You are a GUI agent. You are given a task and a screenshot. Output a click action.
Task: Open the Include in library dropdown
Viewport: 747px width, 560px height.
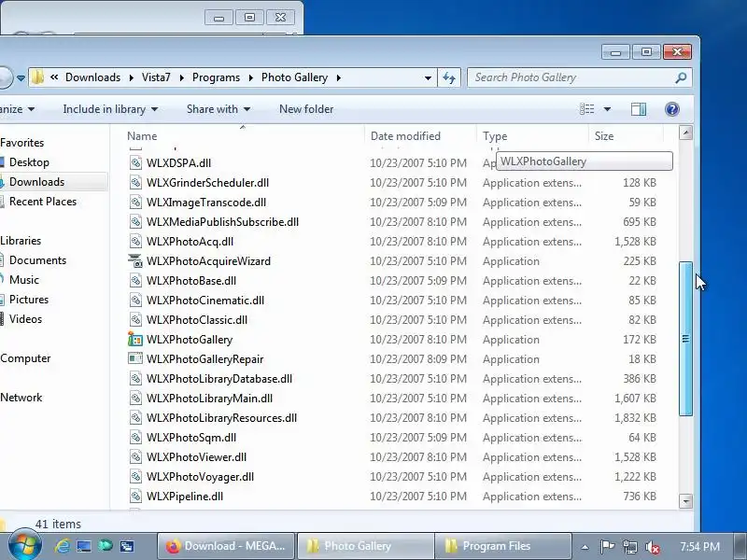[x=110, y=109]
